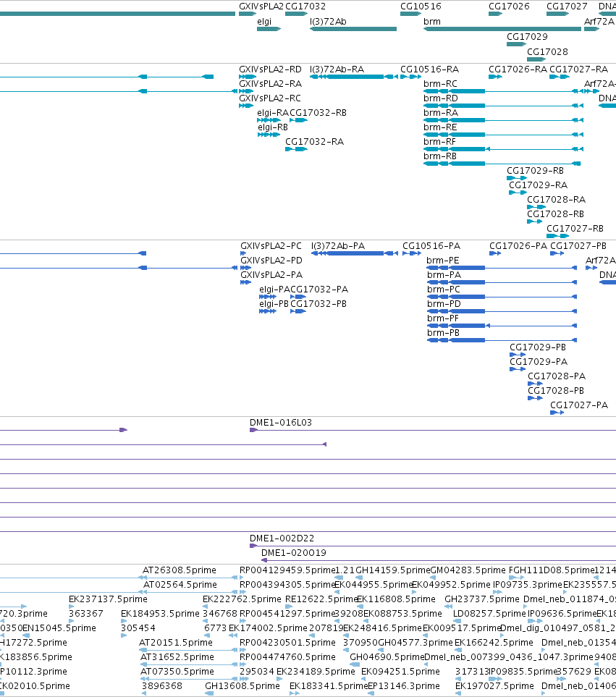This screenshot has width=616, height=697.
Task: Click the elgi-PB protein label
Action: [274, 304]
